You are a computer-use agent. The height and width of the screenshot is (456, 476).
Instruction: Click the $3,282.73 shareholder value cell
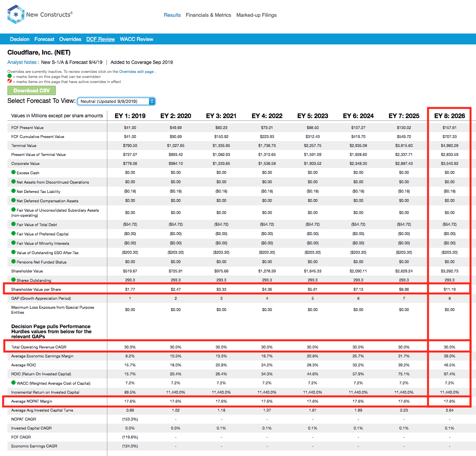tap(449, 271)
